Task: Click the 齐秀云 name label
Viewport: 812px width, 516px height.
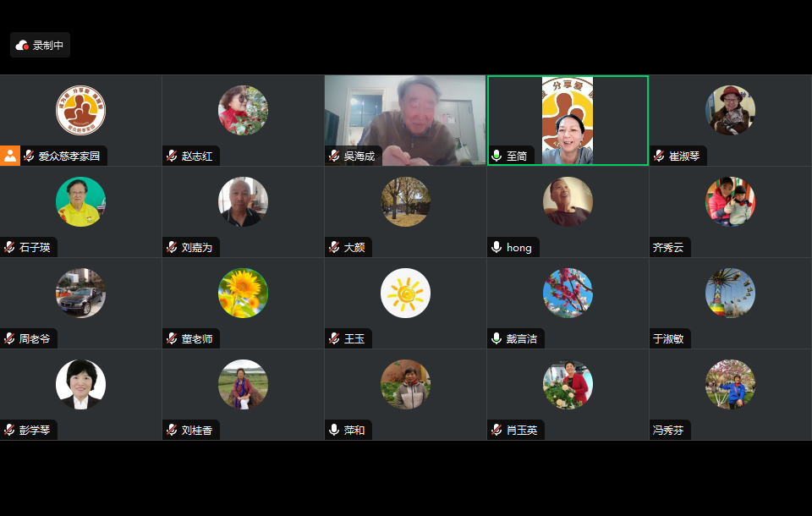Action: [668, 247]
